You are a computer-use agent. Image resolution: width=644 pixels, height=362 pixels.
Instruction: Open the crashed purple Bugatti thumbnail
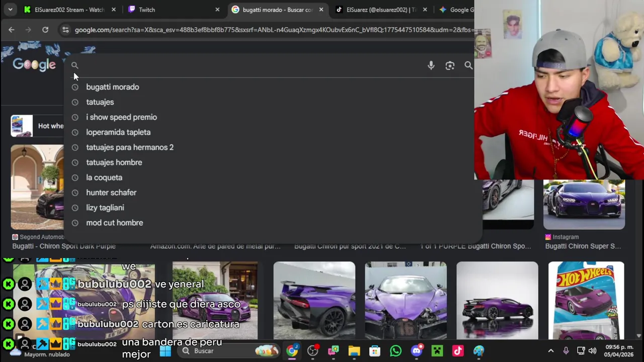tap(406, 301)
